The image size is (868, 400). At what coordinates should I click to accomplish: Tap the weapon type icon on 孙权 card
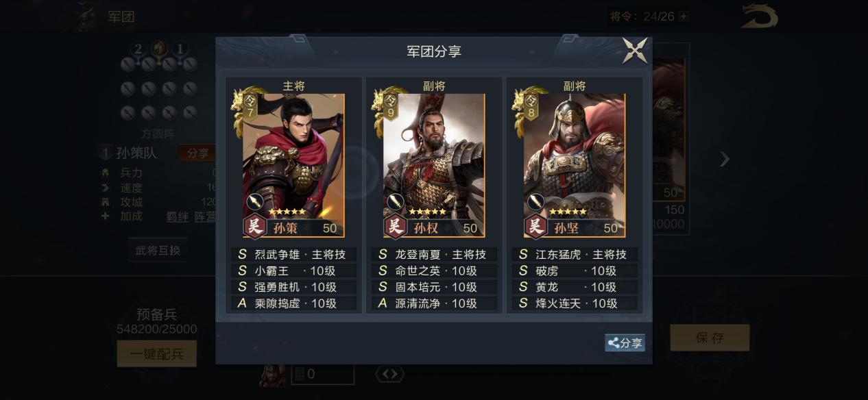[396, 201]
